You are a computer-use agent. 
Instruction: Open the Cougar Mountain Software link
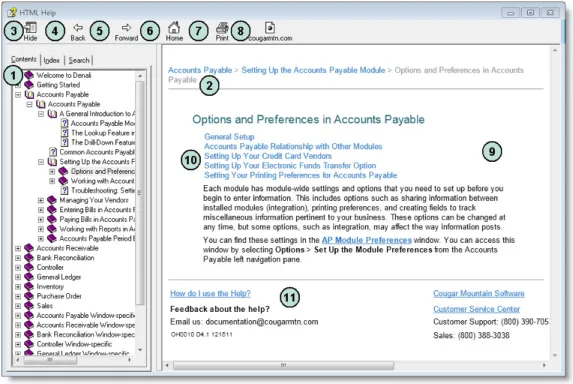[x=479, y=293]
